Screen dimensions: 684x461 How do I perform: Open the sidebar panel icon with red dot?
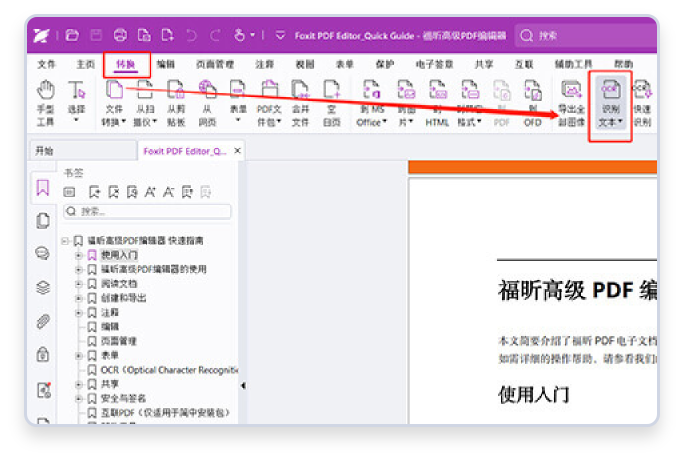click(x=44, y=390)
